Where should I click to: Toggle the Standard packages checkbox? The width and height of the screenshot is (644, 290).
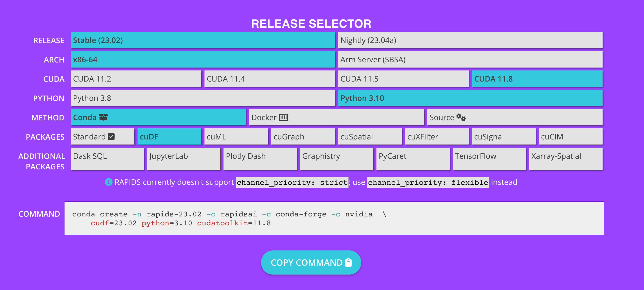(x=111, y=137)
